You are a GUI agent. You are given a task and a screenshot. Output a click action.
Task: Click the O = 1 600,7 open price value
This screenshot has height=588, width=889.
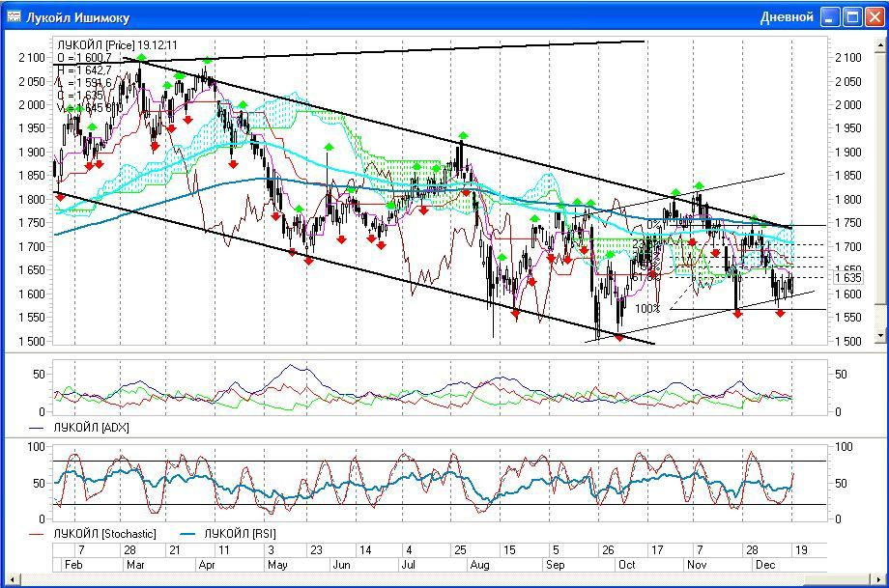coord(84,58)
